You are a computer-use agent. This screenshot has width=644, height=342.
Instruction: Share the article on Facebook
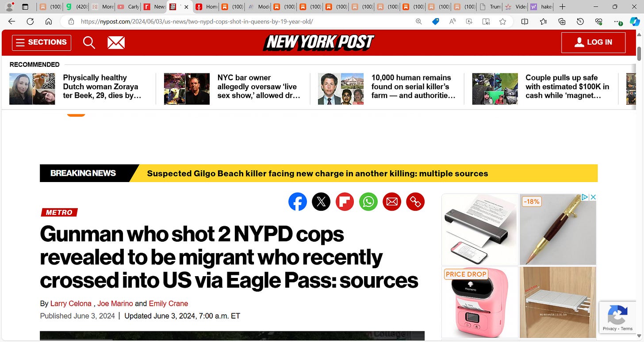pyautogui.click(x=298, y=202)
